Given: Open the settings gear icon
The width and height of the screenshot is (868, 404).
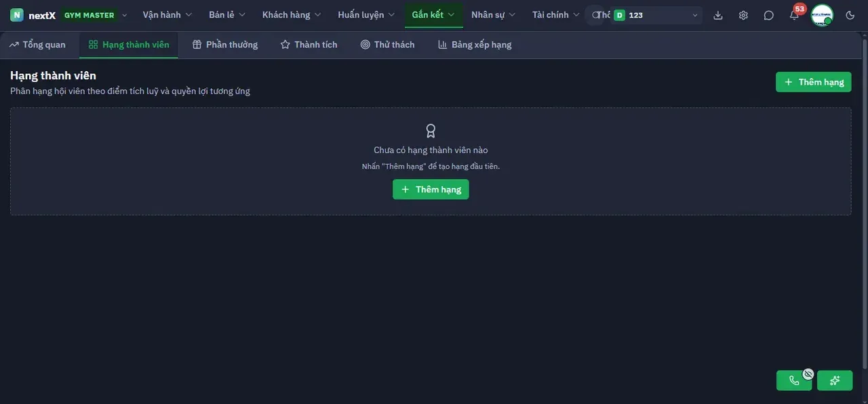Looking at the screenshot, I should [x=743, y=15].
